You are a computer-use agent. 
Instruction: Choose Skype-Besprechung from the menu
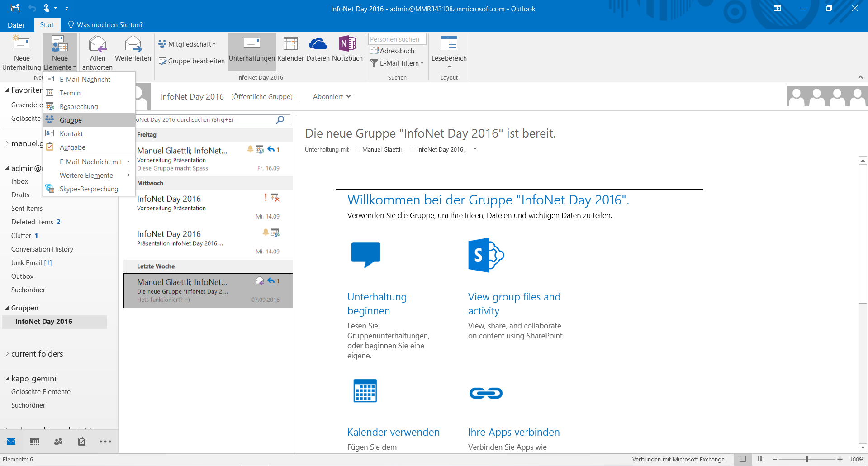89,189
